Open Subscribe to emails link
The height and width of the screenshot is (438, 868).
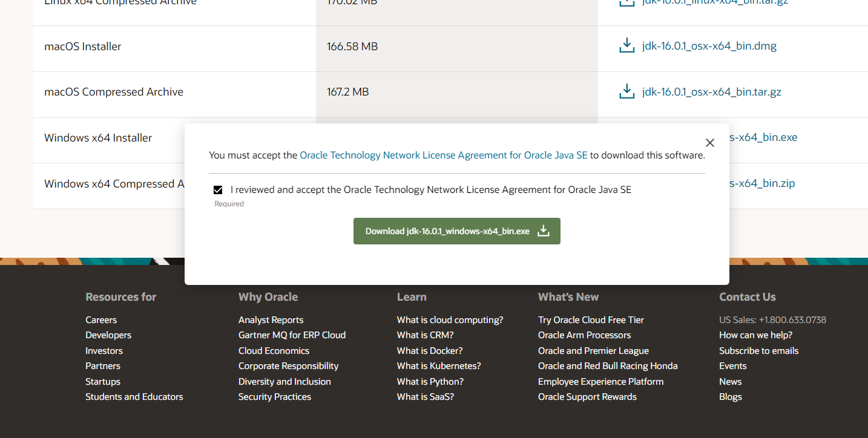coord(758,351)
